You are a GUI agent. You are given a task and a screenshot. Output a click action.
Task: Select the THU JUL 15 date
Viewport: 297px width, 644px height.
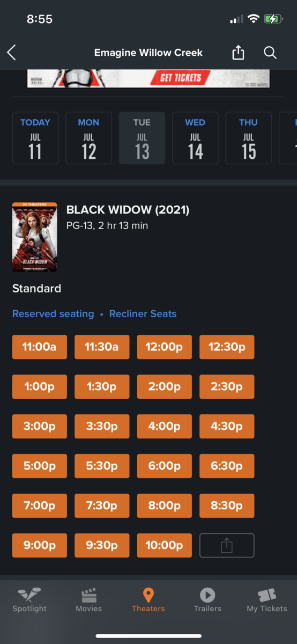tap(248, 138)
